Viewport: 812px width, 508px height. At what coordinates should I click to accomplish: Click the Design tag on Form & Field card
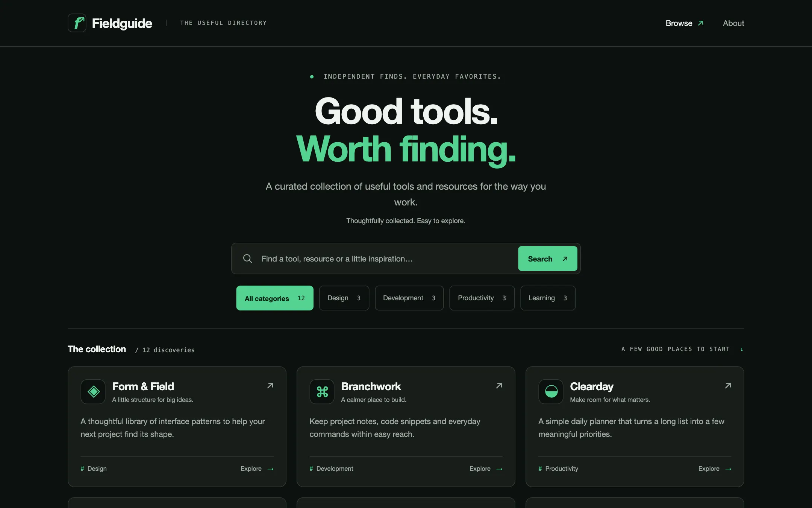pyautogui.click(x=94, y=468)
